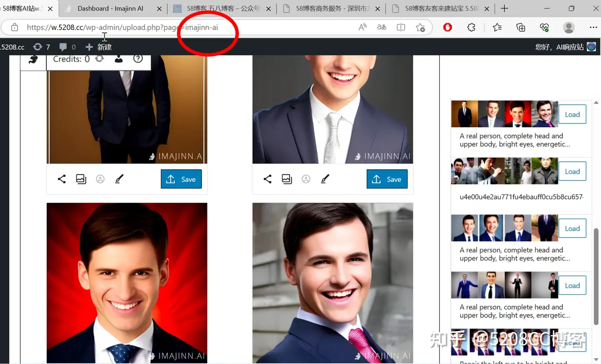The width and height of the screenshot is (601, 364).
Task: Open image variations icon under gold-background suit image
Action: click(81, 179)
